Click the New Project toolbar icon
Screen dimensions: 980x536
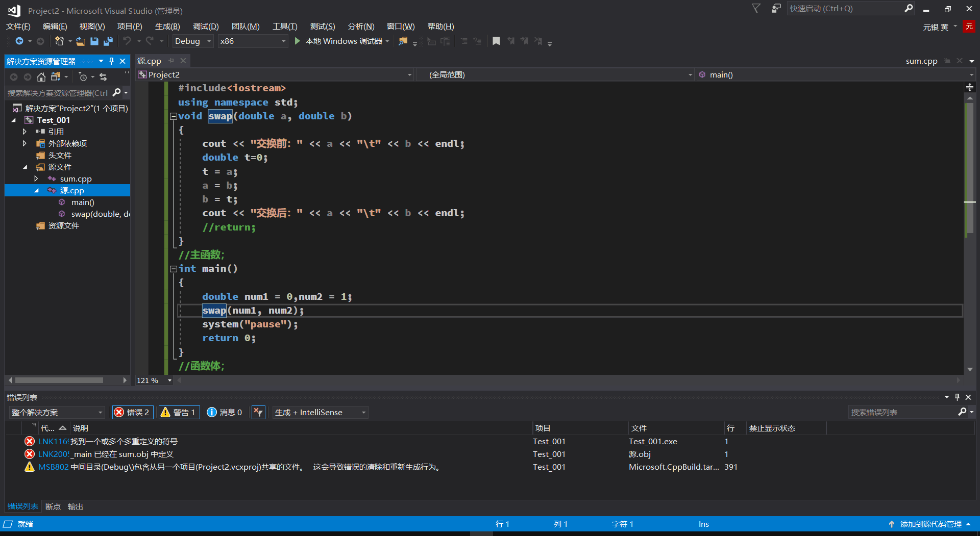click(x=59, y=41)
